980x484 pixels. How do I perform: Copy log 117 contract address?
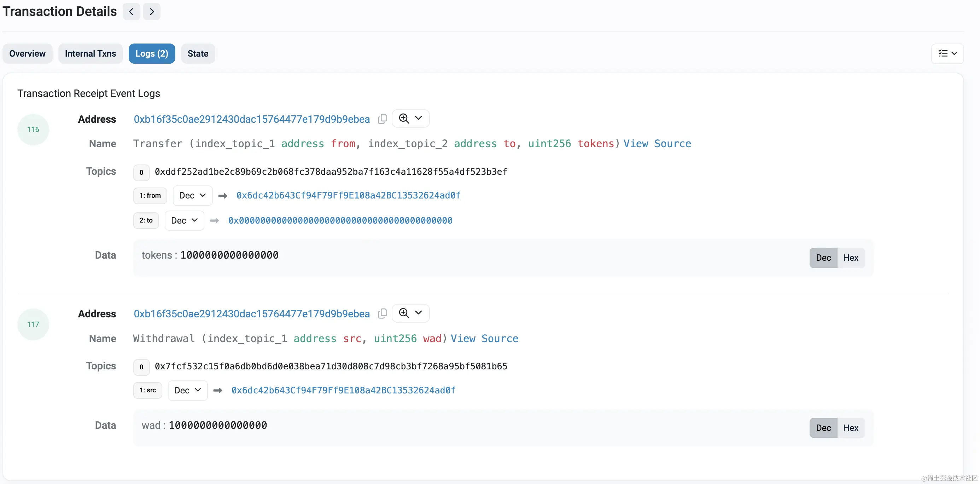coord(382,314)
